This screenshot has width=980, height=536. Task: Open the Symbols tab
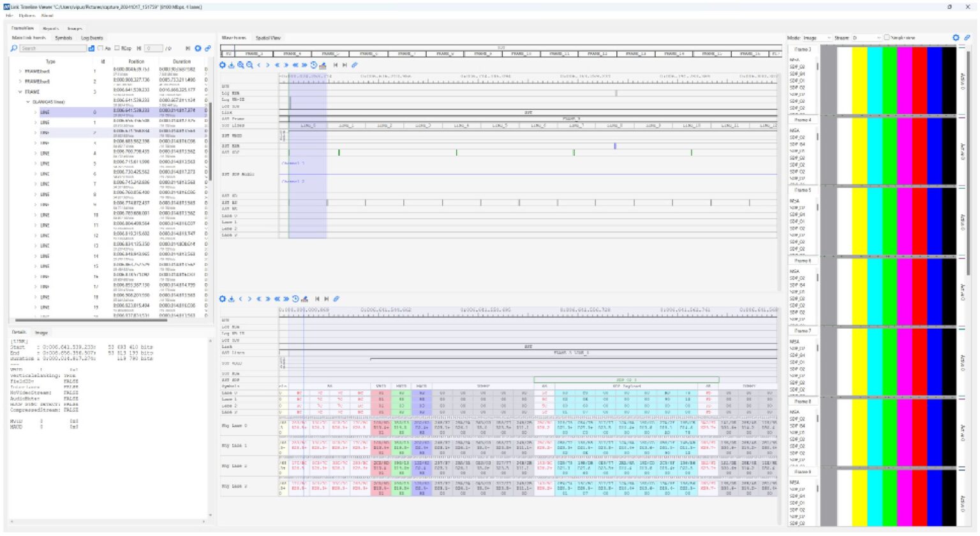click(x=64, y=38)
